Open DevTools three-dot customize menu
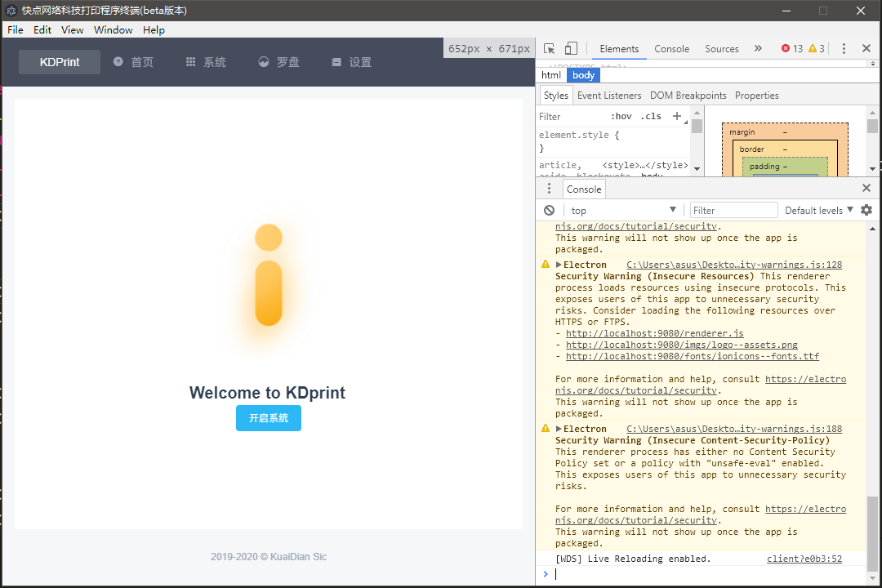 pos(843,48)
